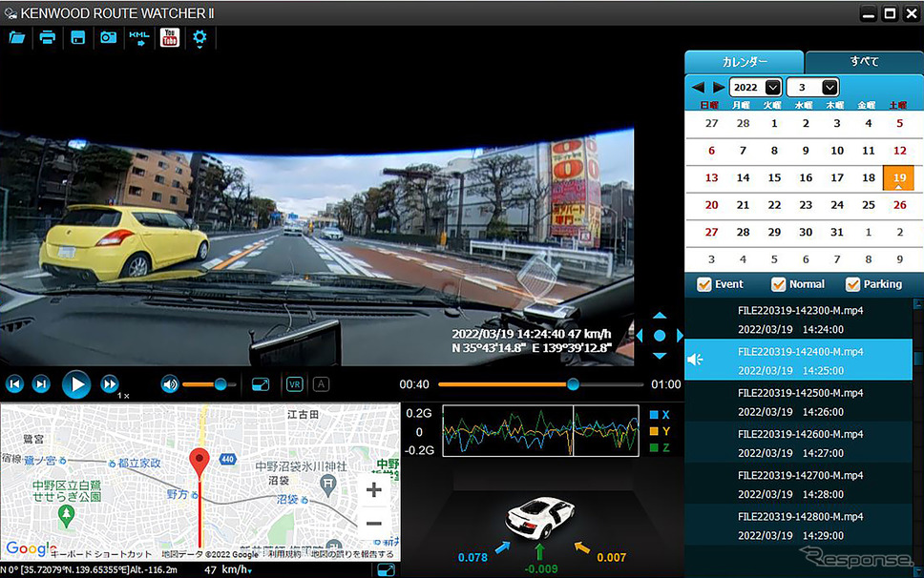The image size is (924, 578).
Task: Click 地図の誤りを報告する link
Action: (x=352, y=554)
